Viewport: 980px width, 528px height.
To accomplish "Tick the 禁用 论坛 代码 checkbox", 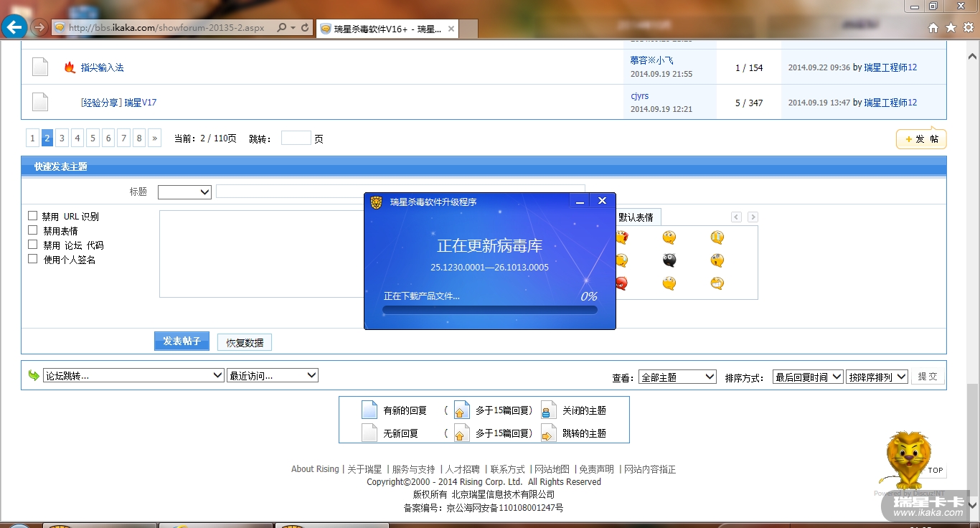I will tap(32, 245).
